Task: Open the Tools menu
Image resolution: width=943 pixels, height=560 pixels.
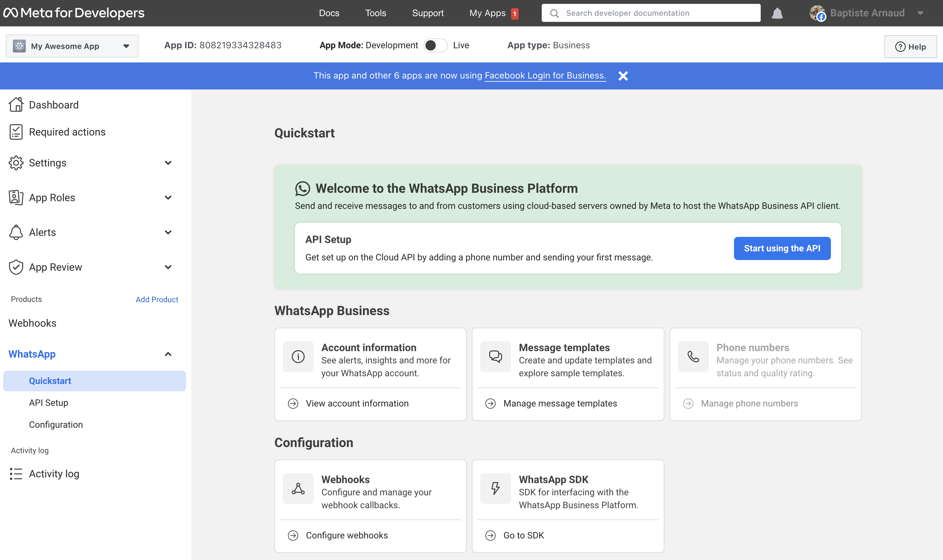Action: (x=375, y=13)
